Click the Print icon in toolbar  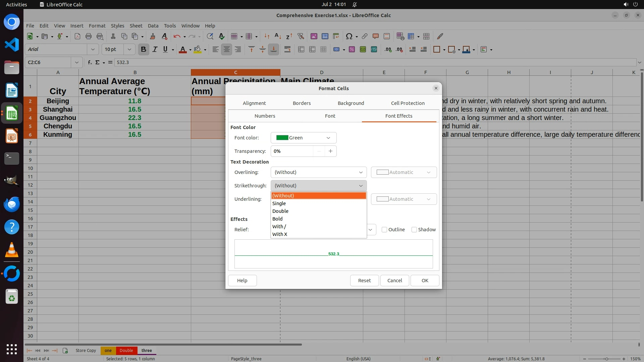[89, 36]
